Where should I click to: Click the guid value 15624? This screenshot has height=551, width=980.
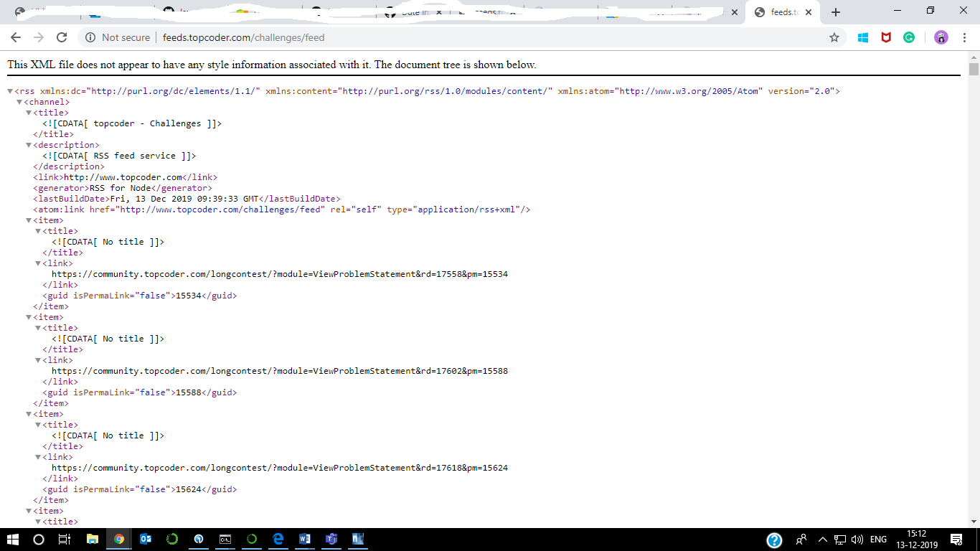[x=190, y=489]
